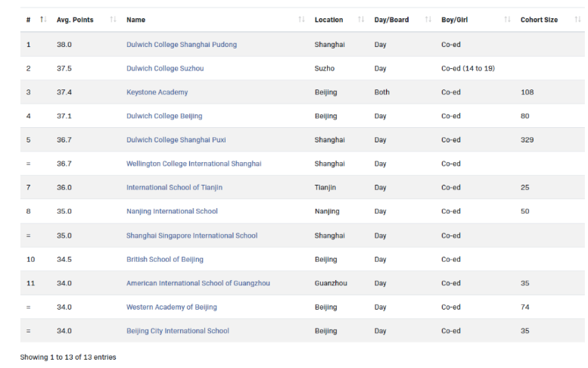Viewport: 588px width, 368px height.
Task: Click the Suzho location cell
Action: click(x=325, y=68)
